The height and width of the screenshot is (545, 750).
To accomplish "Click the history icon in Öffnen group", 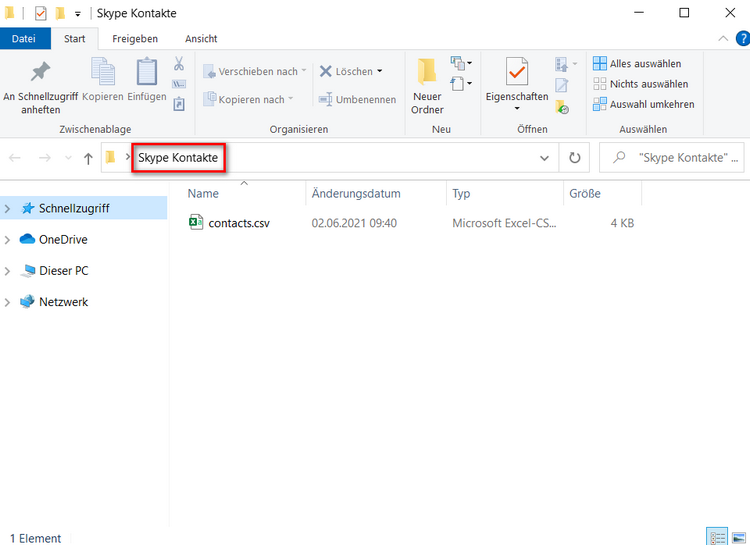I will coord(562,107).
